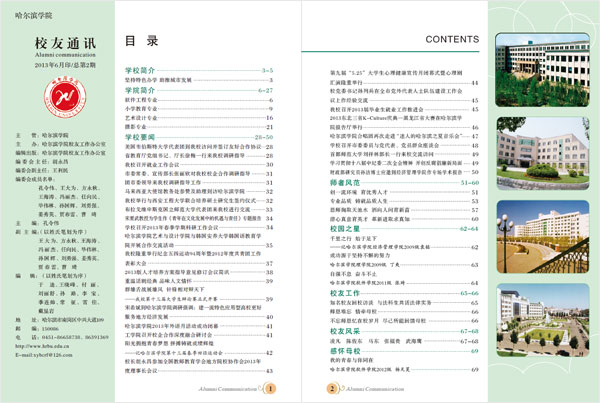Open the http://www.hrbu.edu.cn website link

[x=42, y=346]
